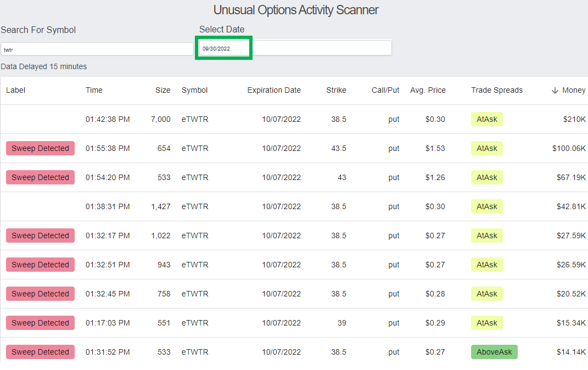Click the time 01:42:38 PM
The width and height of the screenshot is (588, 370).
108,119
